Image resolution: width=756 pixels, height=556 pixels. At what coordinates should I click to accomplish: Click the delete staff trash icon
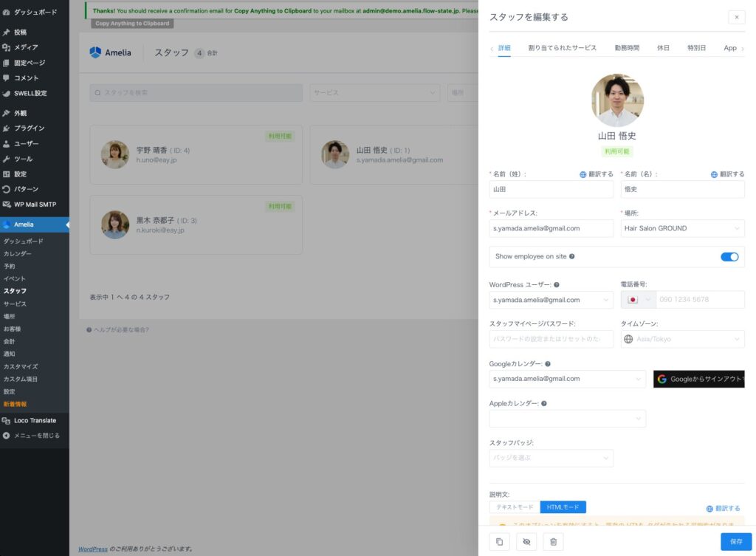553,542
